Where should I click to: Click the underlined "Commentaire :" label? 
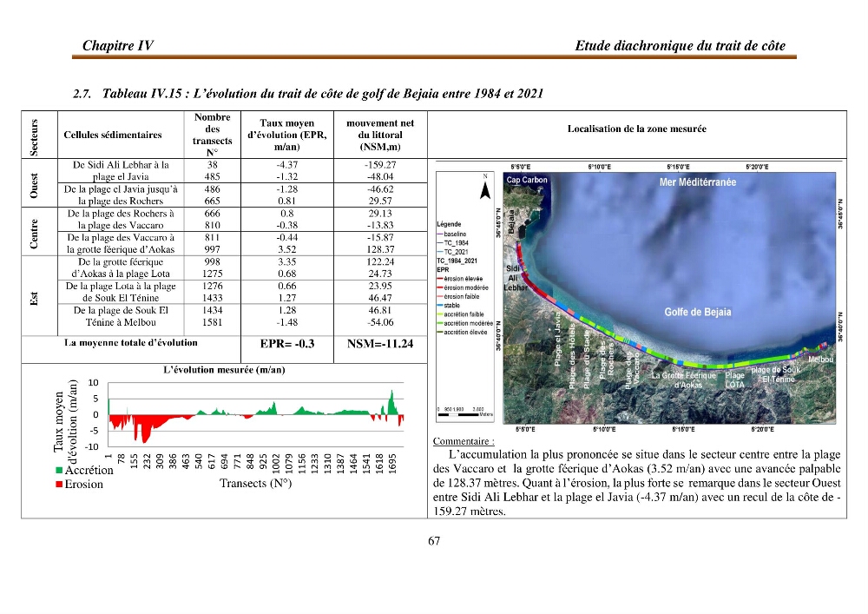point(464,441)
